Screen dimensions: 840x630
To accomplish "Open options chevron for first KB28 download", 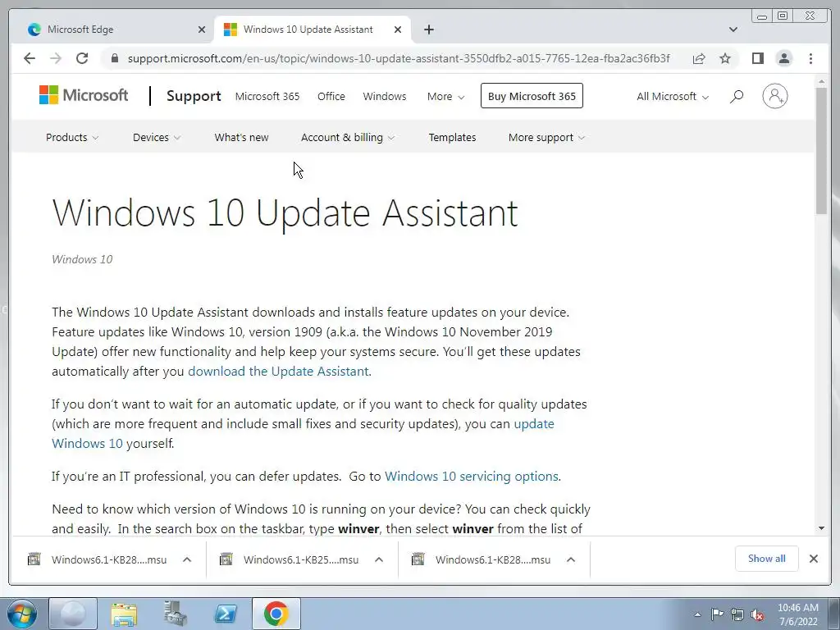I will coord(187,559).
